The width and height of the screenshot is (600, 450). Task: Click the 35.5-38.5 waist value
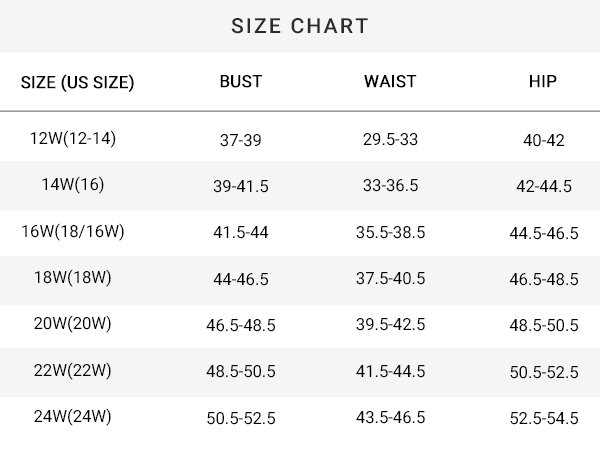390,232
